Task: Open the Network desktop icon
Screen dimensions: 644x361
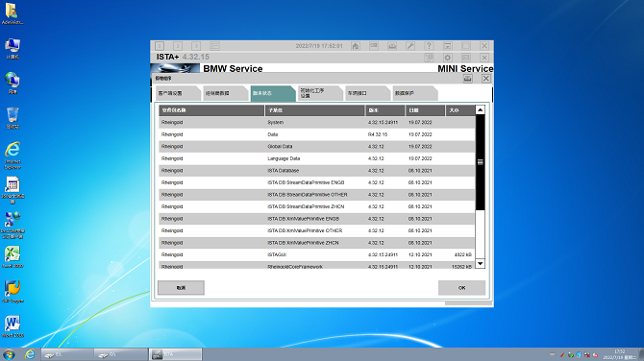Action: click(12, 84)
